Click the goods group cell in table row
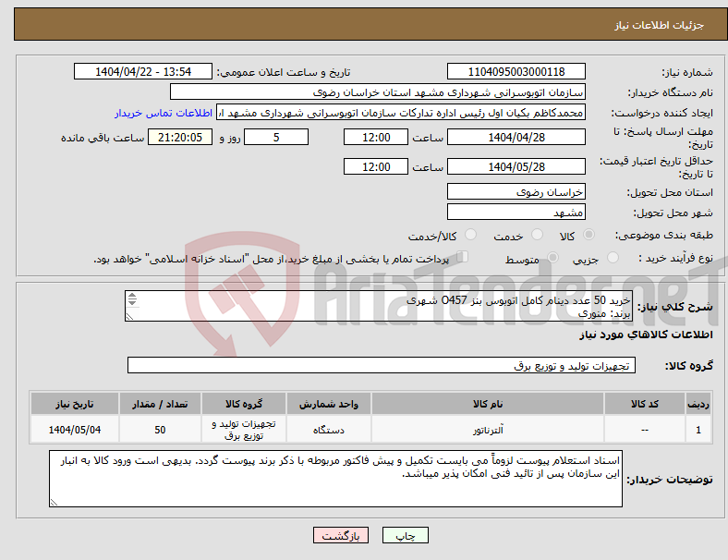Screen dimensions: 728x560 pyautogui.click(x=244, y=430)
